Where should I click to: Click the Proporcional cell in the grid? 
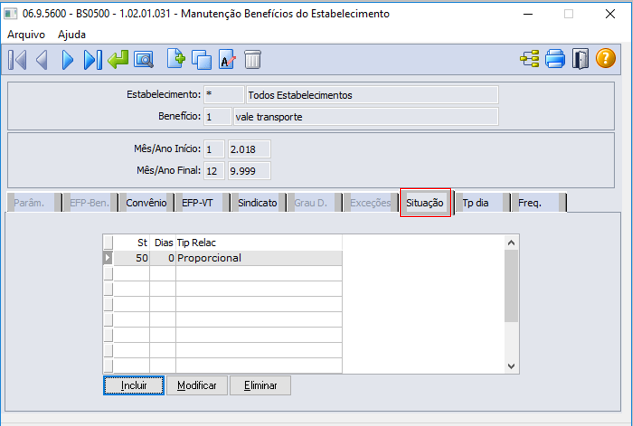pyautogui.click(x=259, y=258)
